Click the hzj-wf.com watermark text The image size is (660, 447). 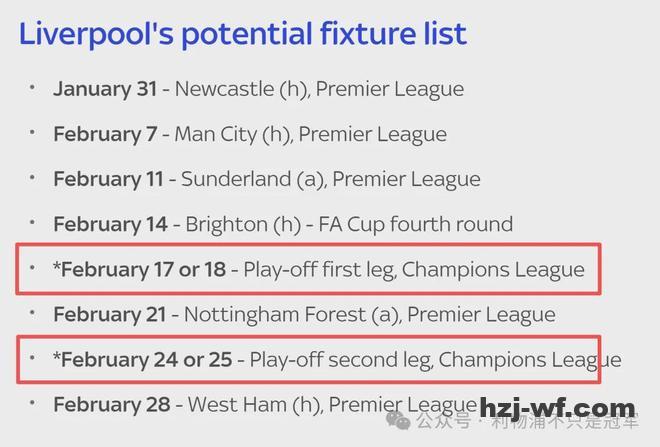(x=557, y=409)
